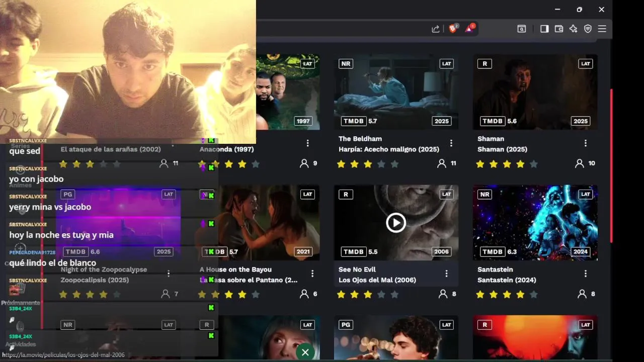Image resolution: width=644 pixels, height=362 pixels.
Task: Click the fifth star on Anaconda rating
Action: click(x=256, y=164)
